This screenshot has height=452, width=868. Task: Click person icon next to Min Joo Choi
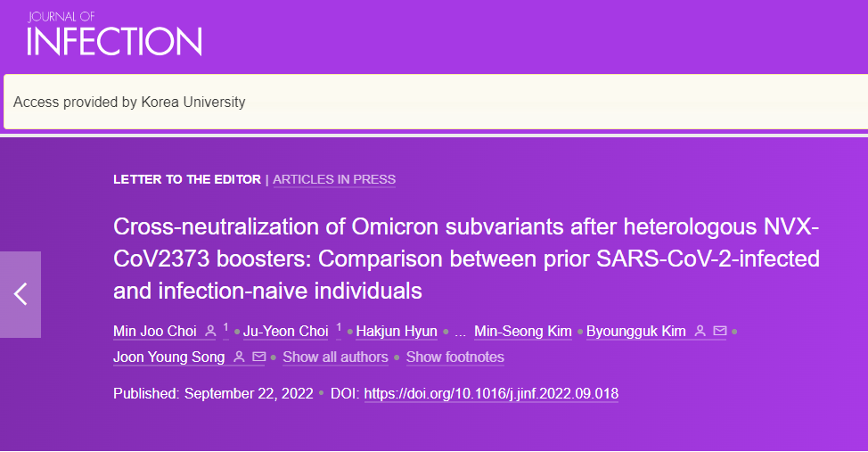click(210, 332)
